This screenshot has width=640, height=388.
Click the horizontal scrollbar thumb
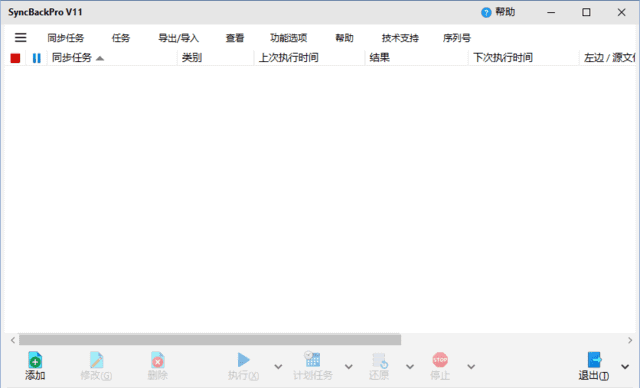[210, 340]
